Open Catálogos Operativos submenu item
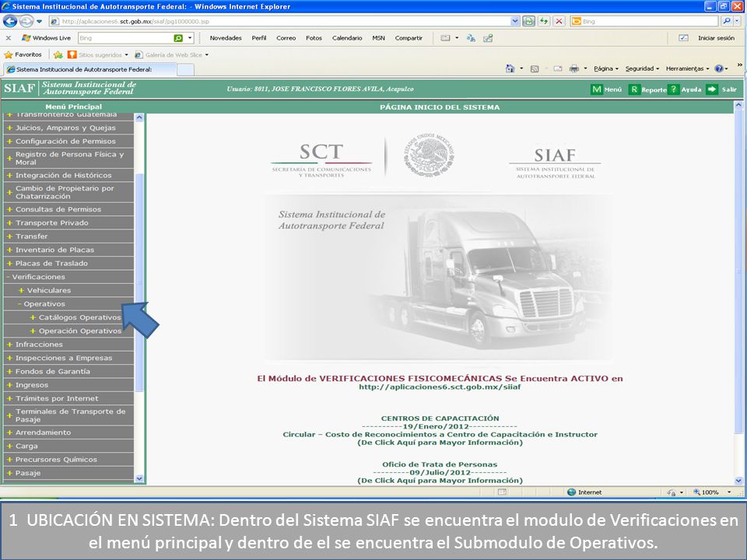747x560 pixels. click(68, 317)
